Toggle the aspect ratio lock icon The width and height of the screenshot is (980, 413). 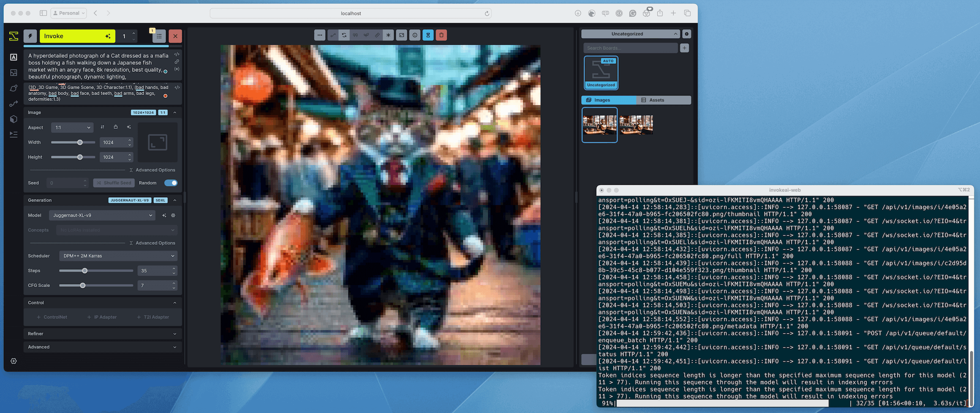tap(115, 127)
